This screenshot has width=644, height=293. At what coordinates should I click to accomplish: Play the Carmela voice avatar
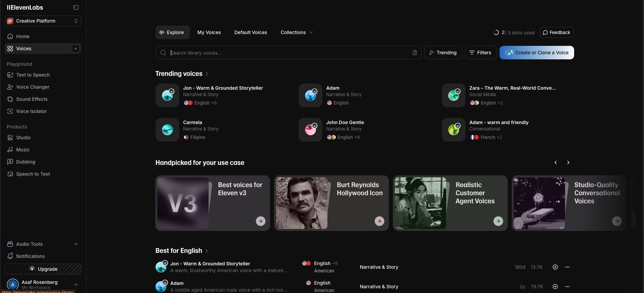[167, 130]
